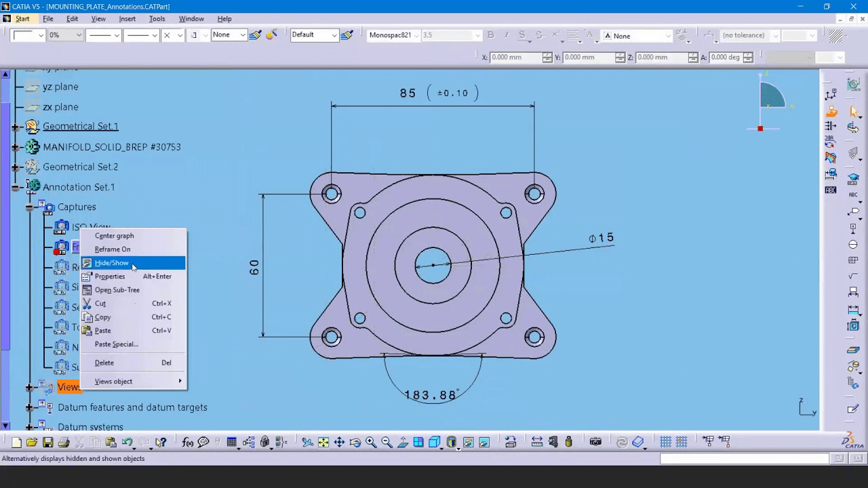
Task: Expand the Geometrical Set.1 tree node
Action: tap(15, 127)
